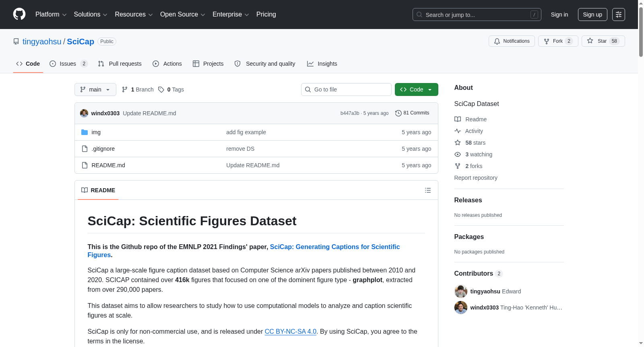
Task: Open the tingyaohsu owner profile link
Action: point(42,42)
